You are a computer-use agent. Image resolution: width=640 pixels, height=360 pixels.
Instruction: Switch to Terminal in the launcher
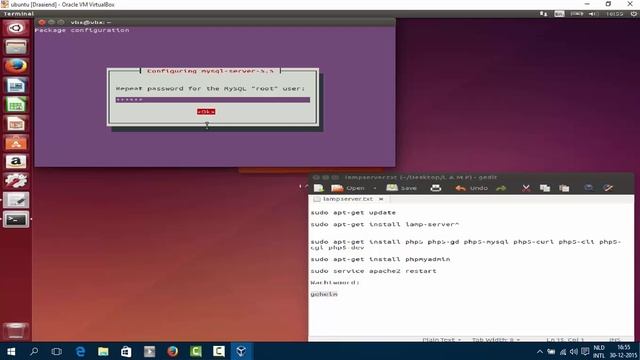[16, 220]
